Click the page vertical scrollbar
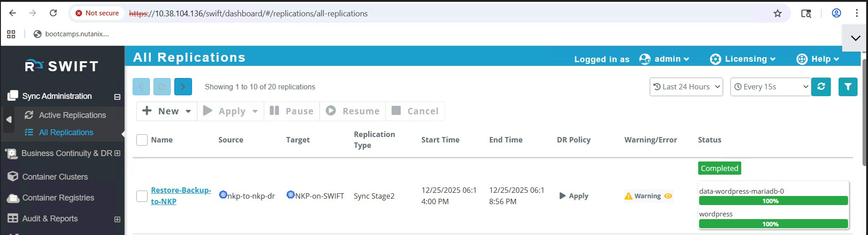Image resolution: width=868 pixels, height=235 pixels. point(864,113)
